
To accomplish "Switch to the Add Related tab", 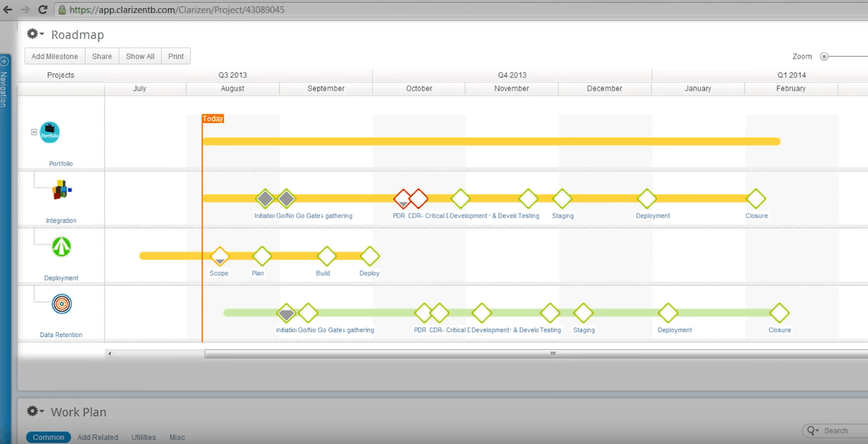I will pos(98,437).
